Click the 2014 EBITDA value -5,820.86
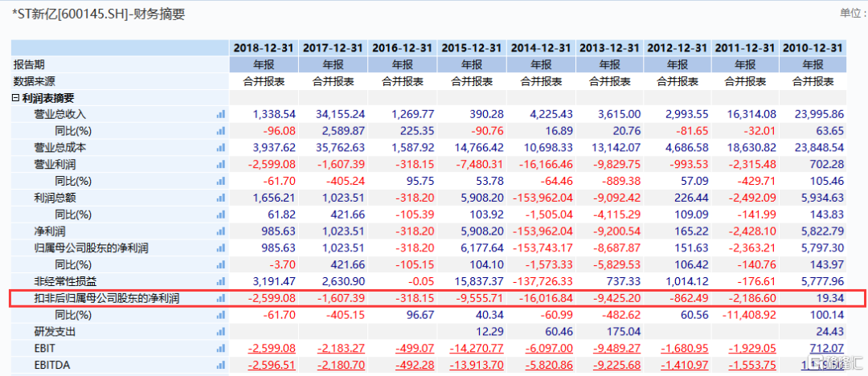This screenshot has width=868, height=376. point(549,366)
